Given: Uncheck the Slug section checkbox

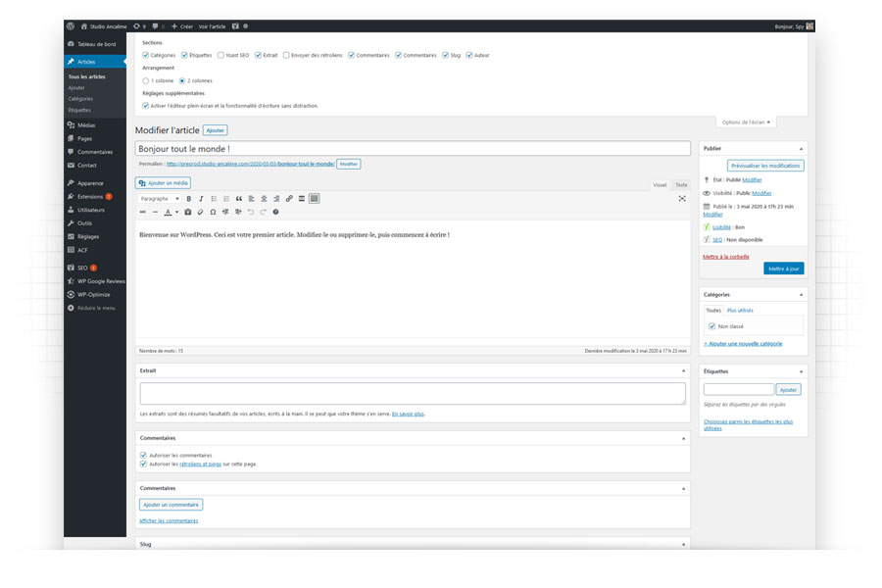Looking at the screenshot, I should pyautogui.click(x=446, y=55).
